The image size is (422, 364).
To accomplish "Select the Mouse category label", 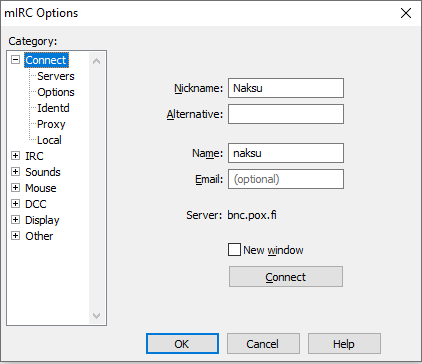I will [41, 188].
